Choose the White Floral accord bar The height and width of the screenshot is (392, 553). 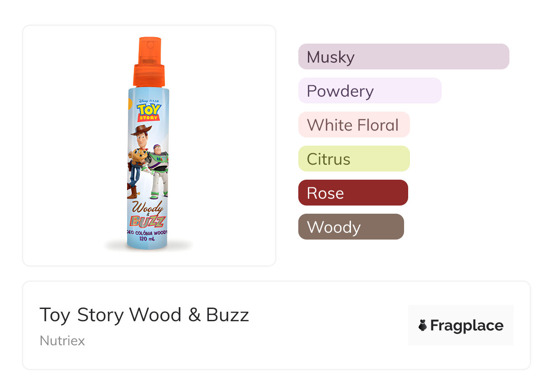354,125
